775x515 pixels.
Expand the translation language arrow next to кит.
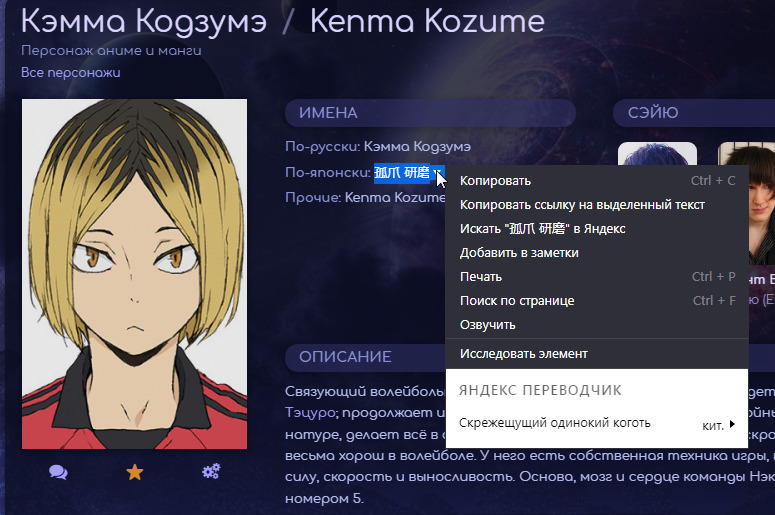click(x=732, y=424)
